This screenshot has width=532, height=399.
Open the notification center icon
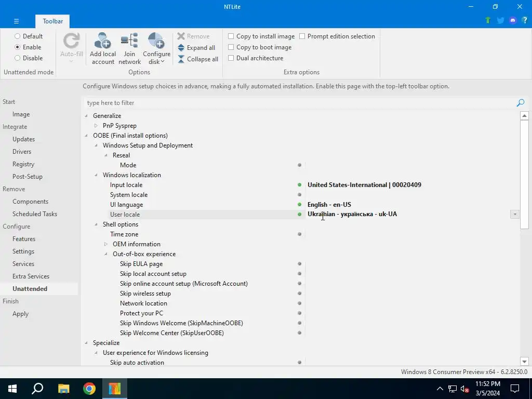[x=515, y=389]
